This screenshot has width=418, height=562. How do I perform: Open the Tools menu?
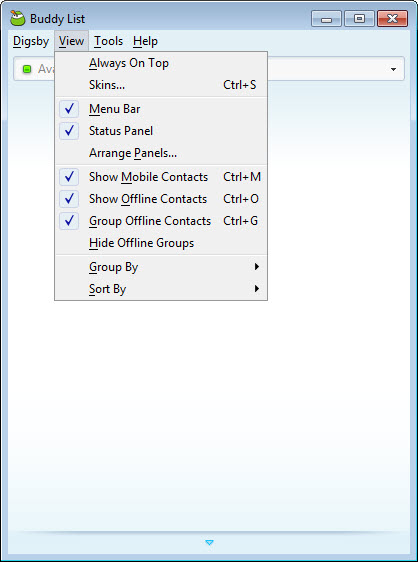108,41
